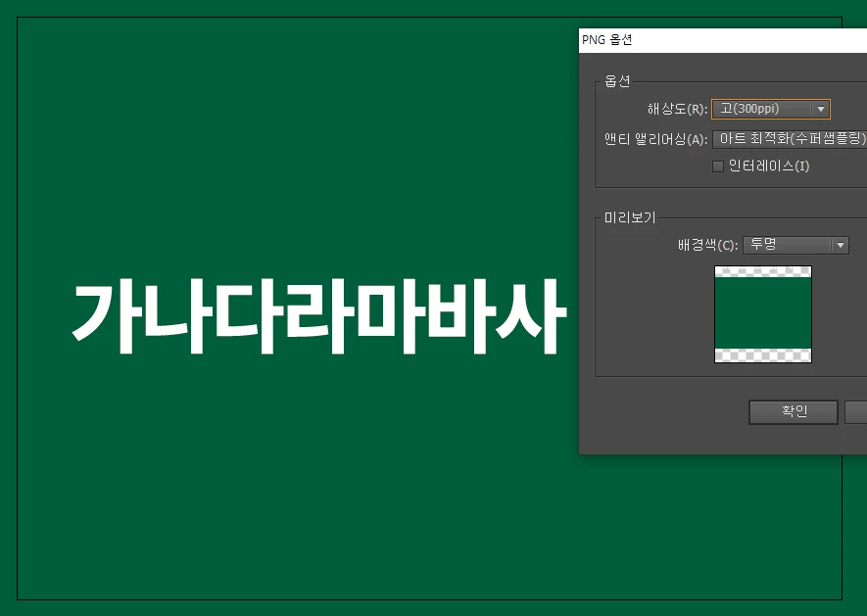Enable the 인터레이스(I) checkbox
Viewport: 867px width, 616px height.
pyautogui.click(x=718, y=166)
